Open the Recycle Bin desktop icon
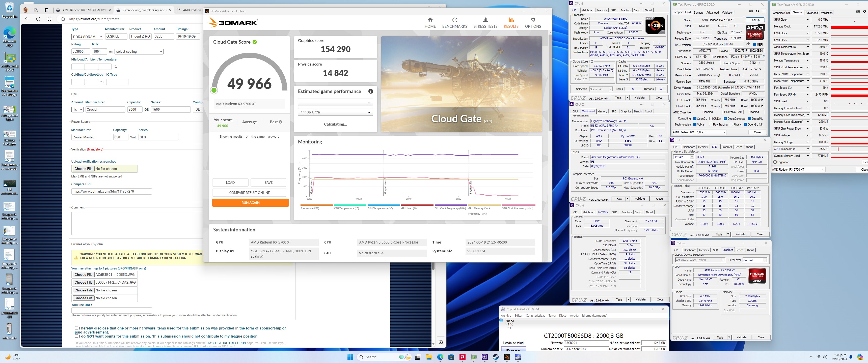 pos(9,10)
